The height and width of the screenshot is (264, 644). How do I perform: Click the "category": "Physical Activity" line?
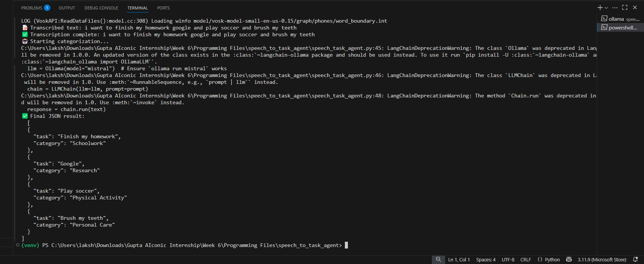coord(80,198)
